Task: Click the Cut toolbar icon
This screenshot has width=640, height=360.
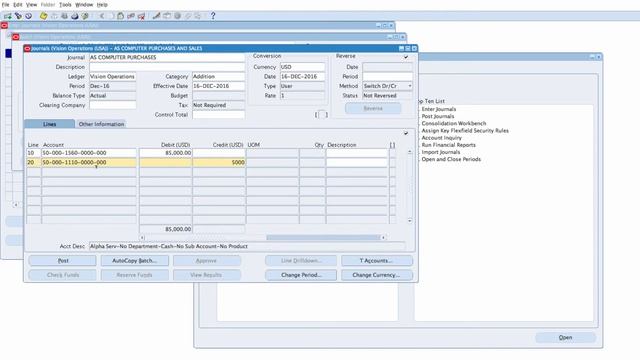Action: (x=102, y=16)
